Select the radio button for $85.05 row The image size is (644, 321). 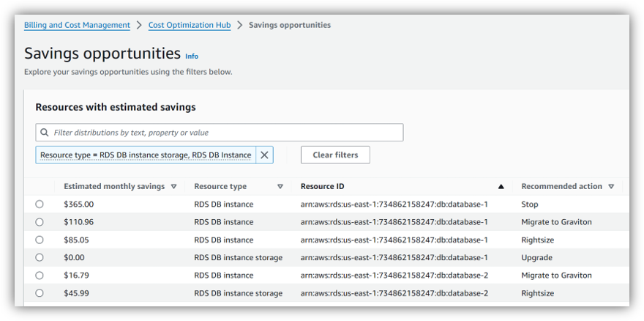click(39, 240)
